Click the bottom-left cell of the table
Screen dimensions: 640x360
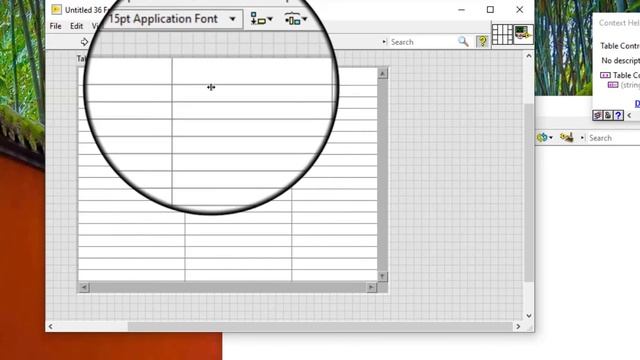coord(131,275)
